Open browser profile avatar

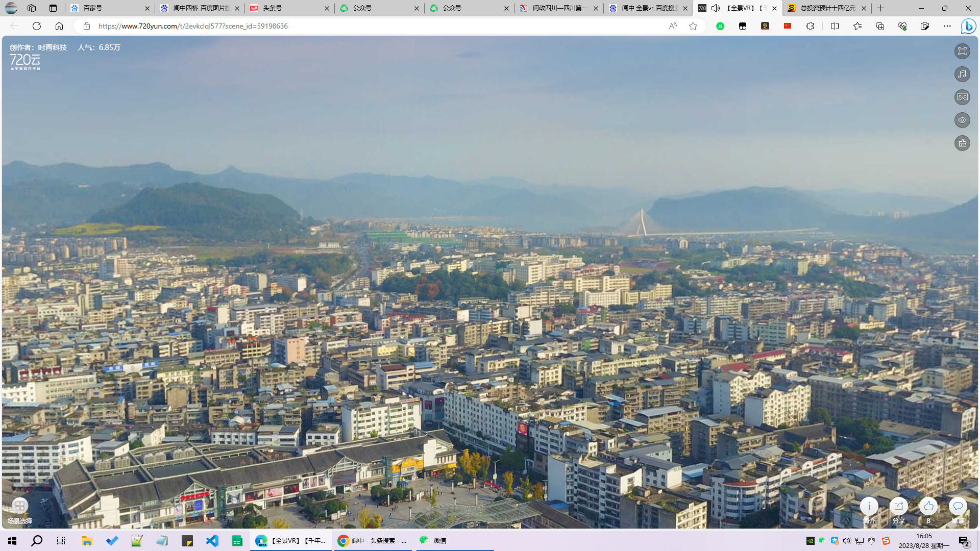[11, 8]
